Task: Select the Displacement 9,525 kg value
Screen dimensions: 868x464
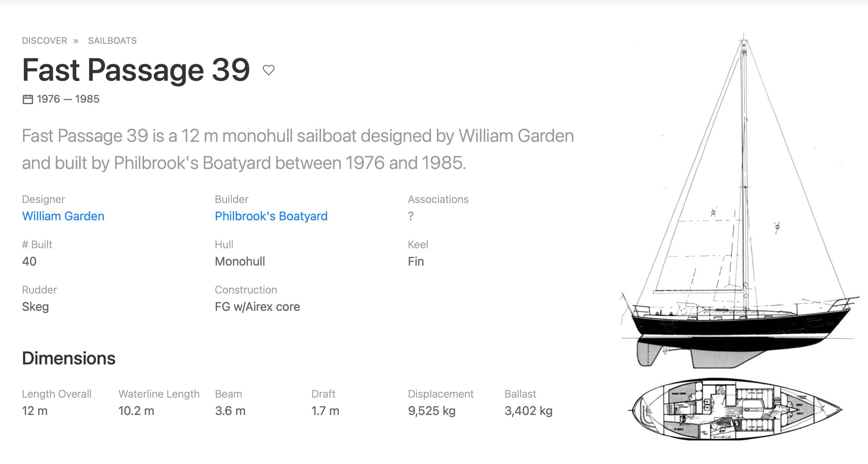Action: click(x=431, y=411)
